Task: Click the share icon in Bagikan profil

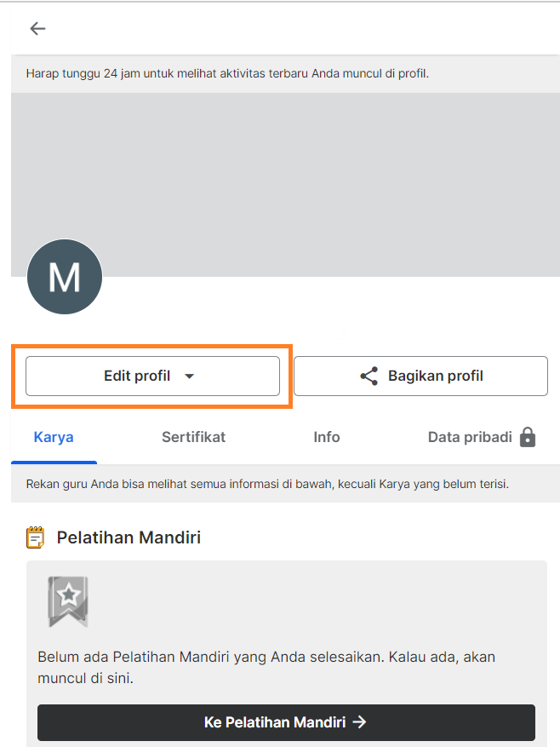Action: (369, 376)
